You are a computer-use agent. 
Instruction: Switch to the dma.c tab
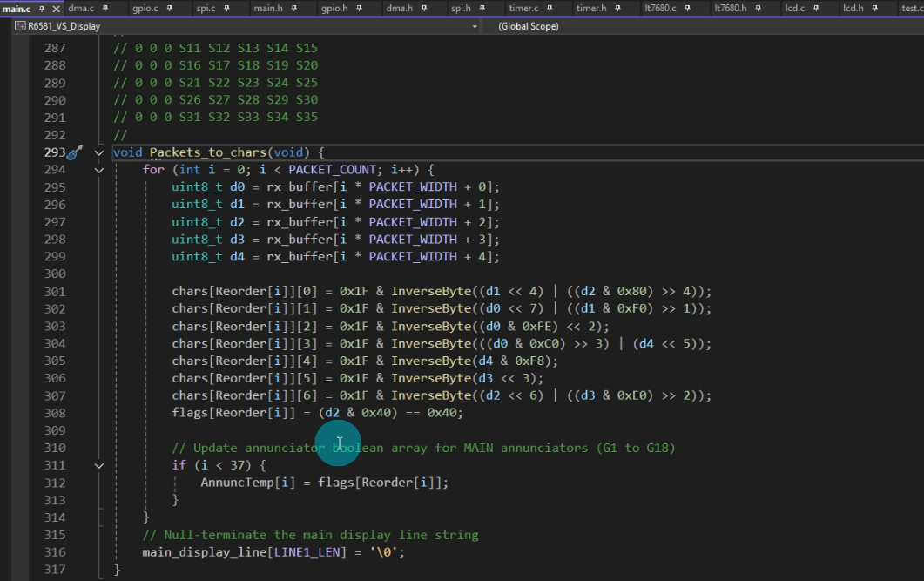click(81, 8)
